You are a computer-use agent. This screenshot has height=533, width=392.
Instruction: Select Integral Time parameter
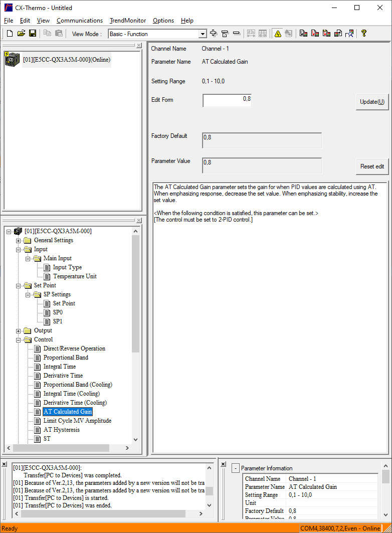(x=60, y=367)
